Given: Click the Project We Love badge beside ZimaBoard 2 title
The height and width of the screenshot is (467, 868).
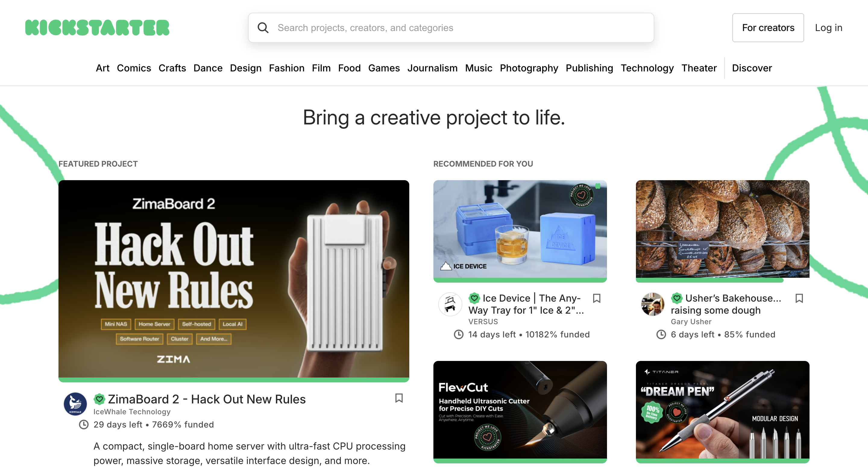Looking at the screenshot, I should (x=99, y=399).
